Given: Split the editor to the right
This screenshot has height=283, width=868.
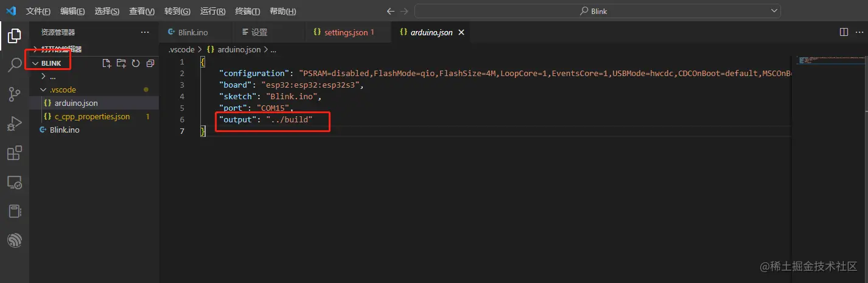Looking at the screenshot, I should 844,32.
